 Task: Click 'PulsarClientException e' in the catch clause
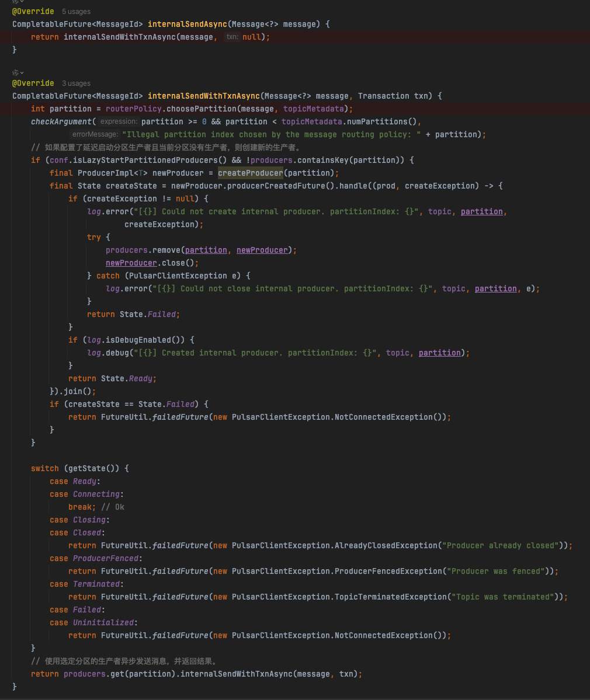point(185,276)
